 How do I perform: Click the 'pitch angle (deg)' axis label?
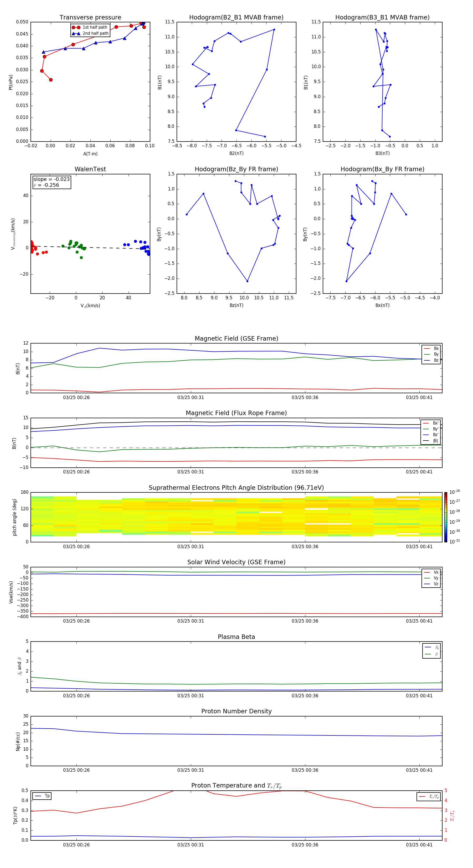(x=14, y=517)
